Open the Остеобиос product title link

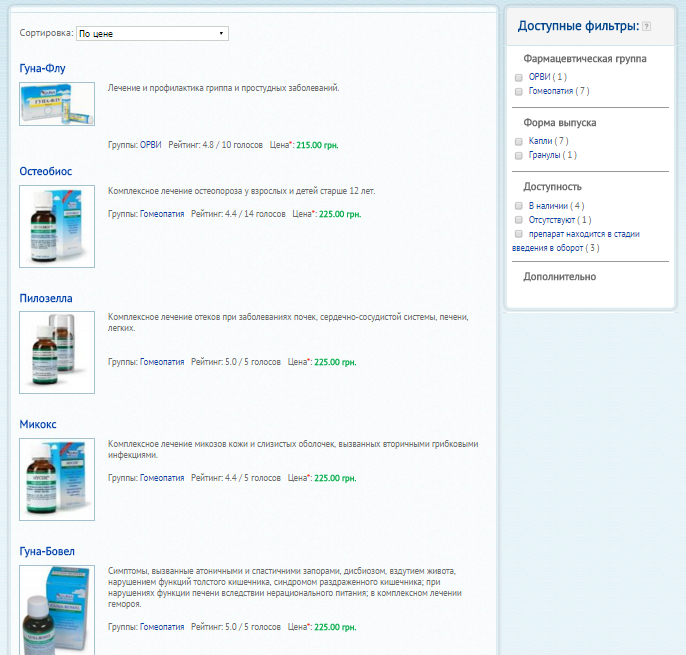click(46, 171)
